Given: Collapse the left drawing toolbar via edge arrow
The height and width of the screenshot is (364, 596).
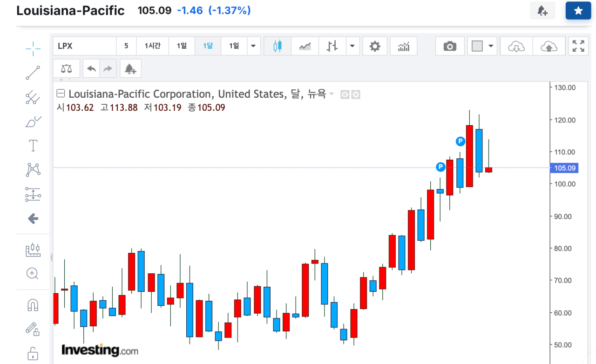Looking at the screenshot, I should (51, 256).
